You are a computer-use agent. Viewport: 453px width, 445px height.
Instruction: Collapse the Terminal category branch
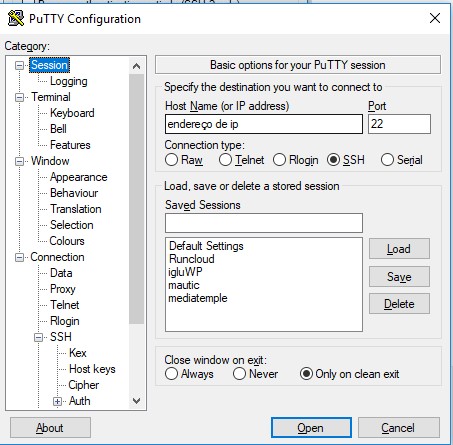19,97
